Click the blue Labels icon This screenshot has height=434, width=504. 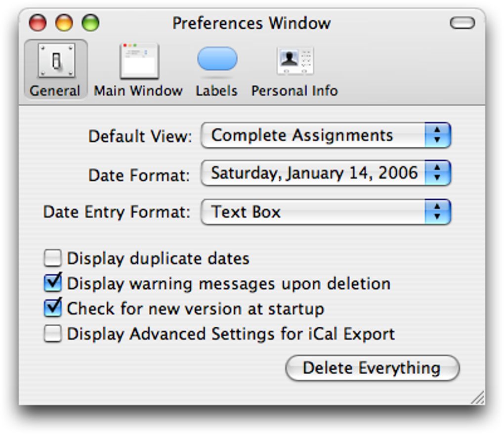pos(217,60)
